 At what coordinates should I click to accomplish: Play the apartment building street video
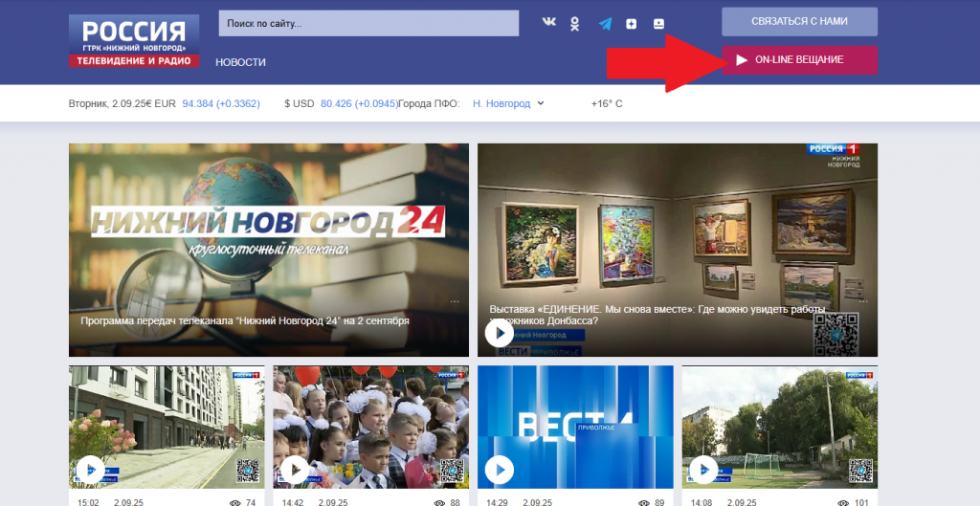tap(91, 470)
